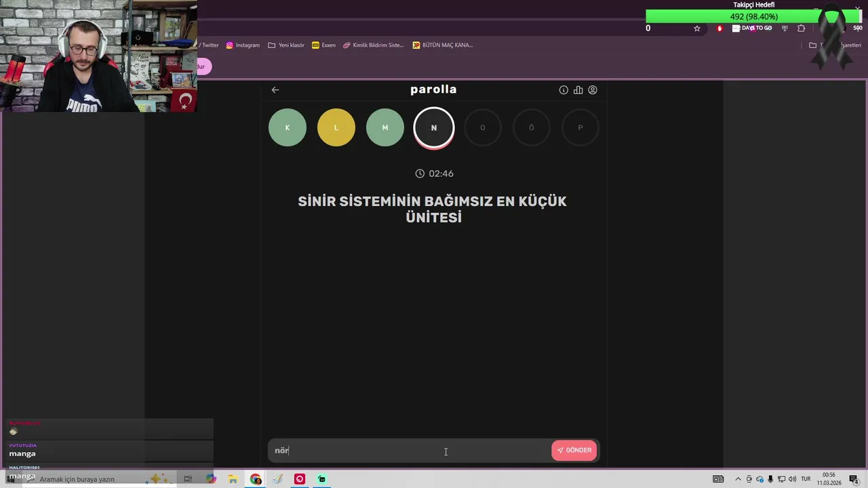Open the statistics bar chart icon
The height and width of the screenshot is (488, 868).
[x=578, y=89]
